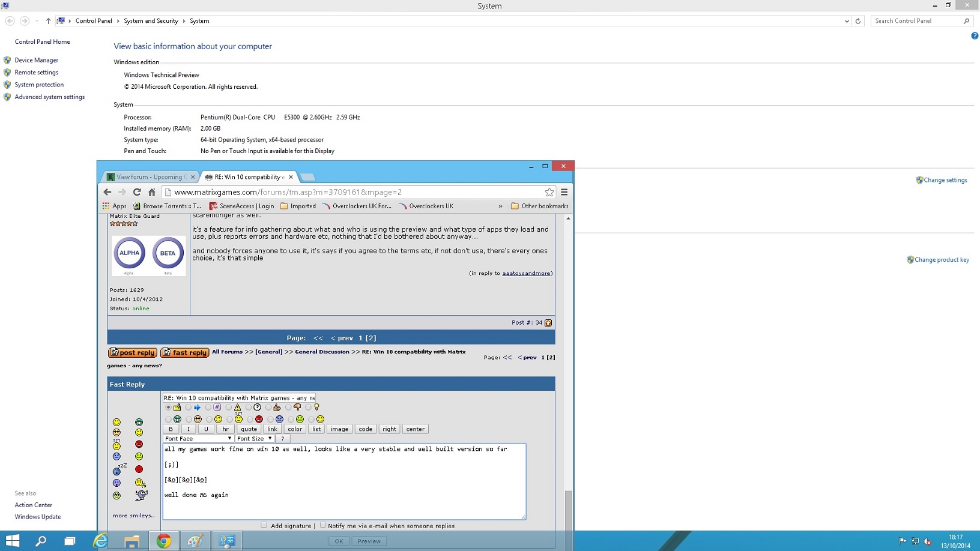Viewport: 980px width, 551px height.
Task: Go back in the Chrome browser
Action: coord(107,192)
